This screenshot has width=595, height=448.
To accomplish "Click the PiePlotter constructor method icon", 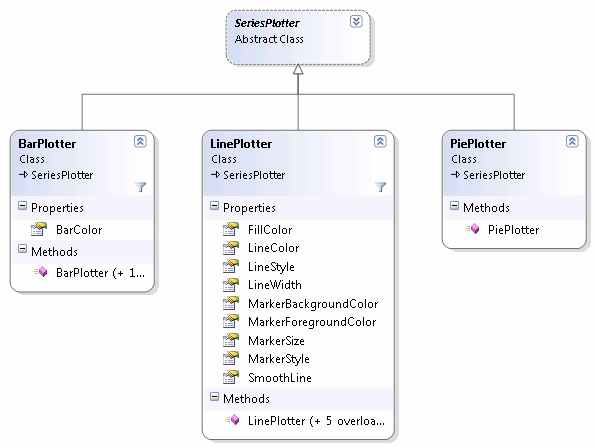I will (x=472, y=229).
